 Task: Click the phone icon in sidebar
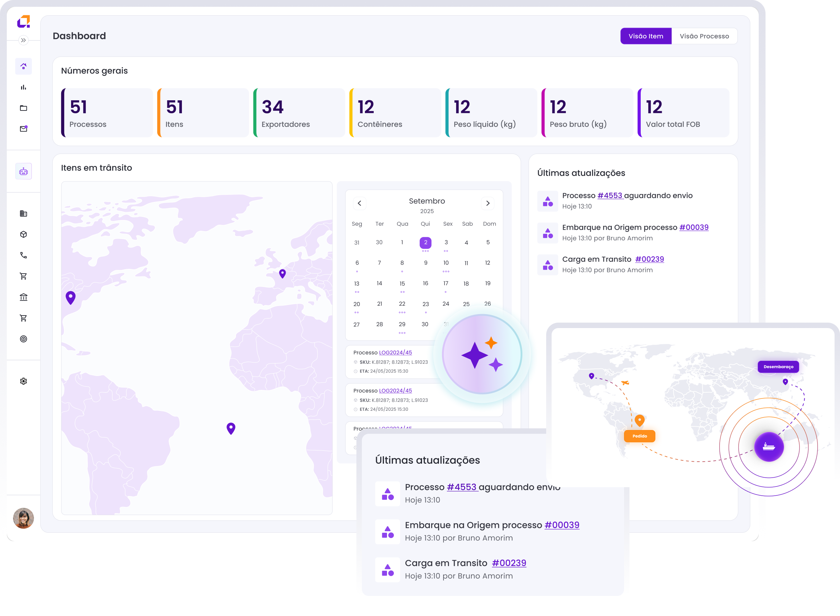point(23,255)
